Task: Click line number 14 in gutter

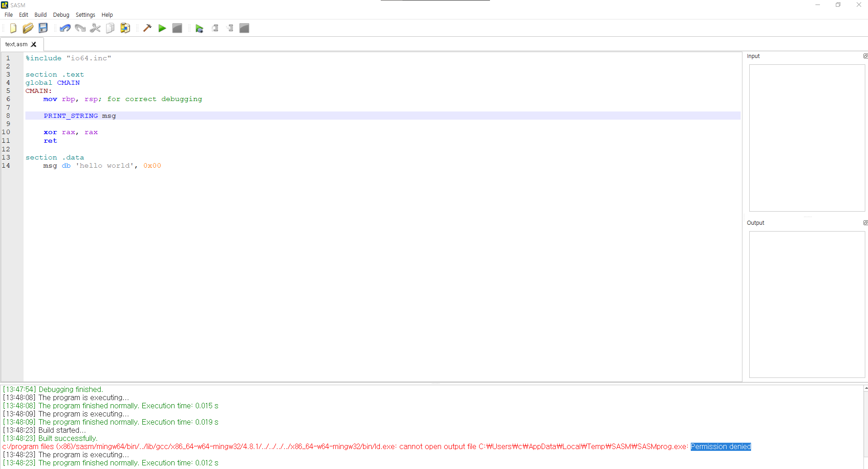Action: [x=6, y=166]
